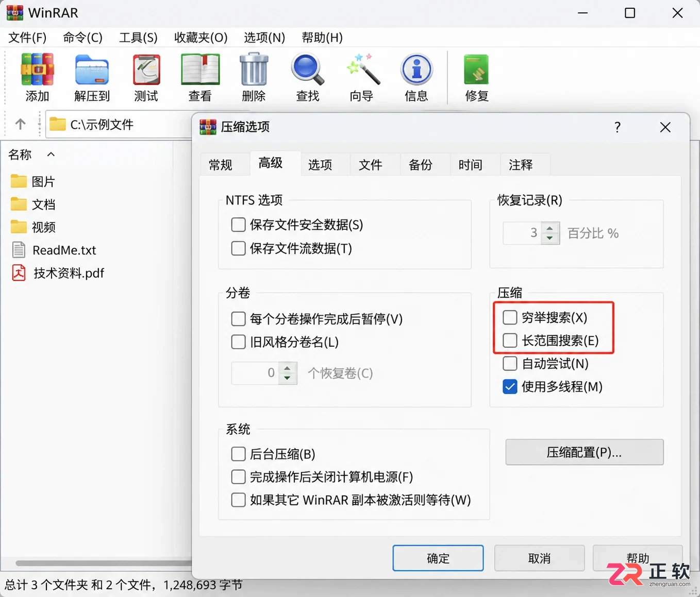Open the 查看 (View) toolbar icon
Image resolution: width=700 pixels, height=597 pixels.
[x=201, y=70]
